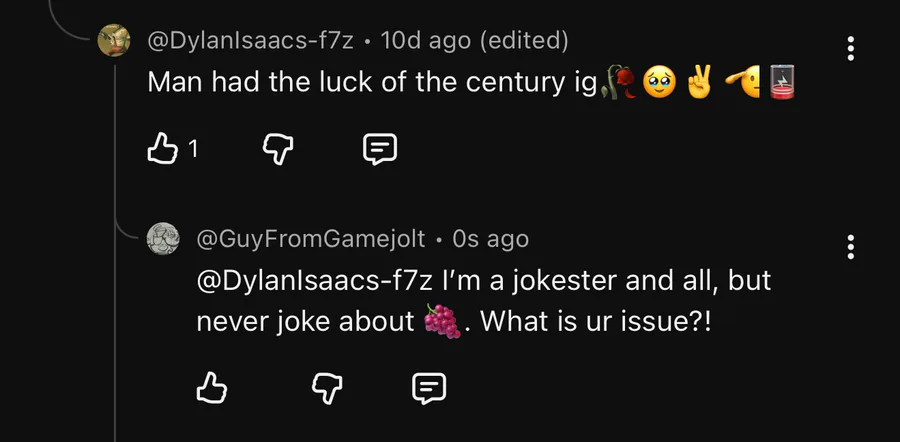Screen dimensions: 900x442
Task: Click the peace sign hand emoji
Action: [x=699, y=84]
